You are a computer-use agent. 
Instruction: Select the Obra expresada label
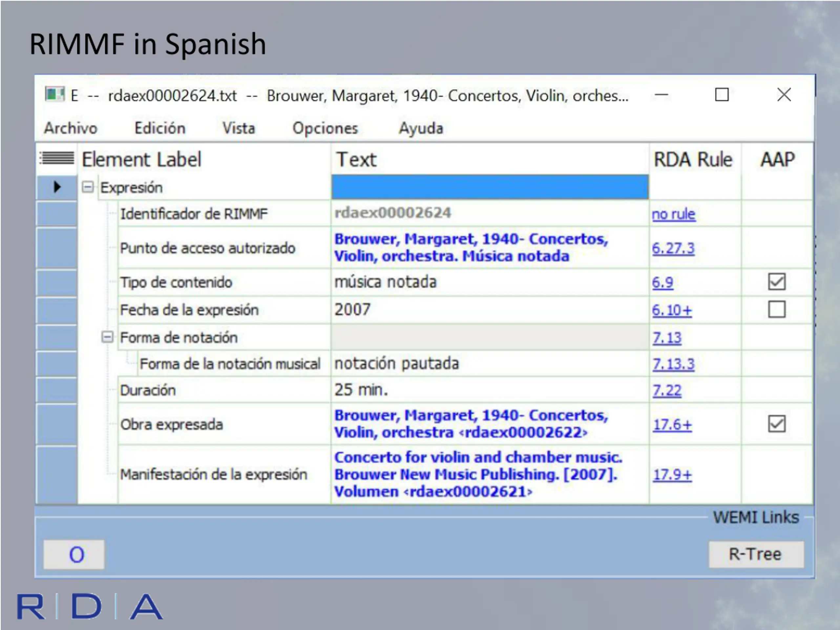pos(172,424)
